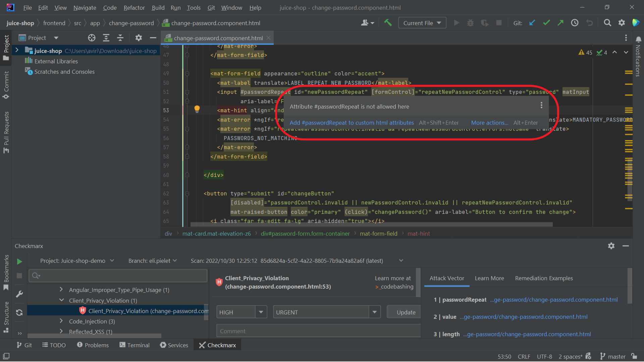644x362 pixels.
Task: Open Notifications bell in right sidebar
Action: [638, 40]
